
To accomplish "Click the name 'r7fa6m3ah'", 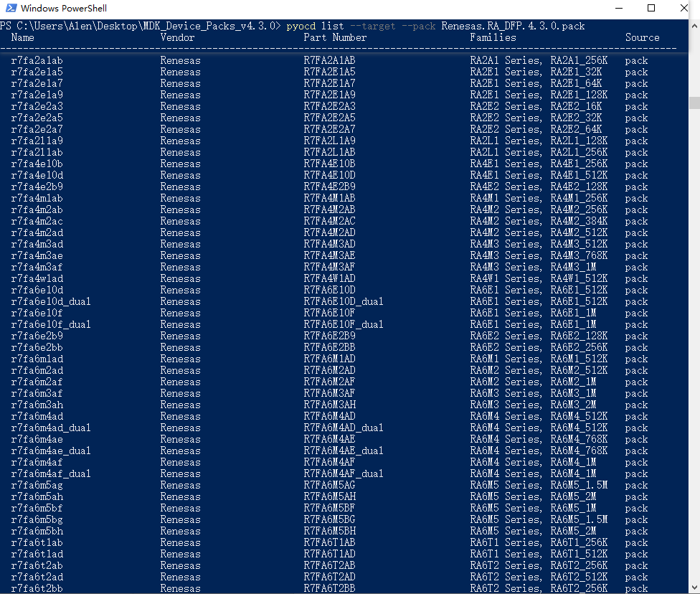I will pyautogui.click(x=37, y=405).
